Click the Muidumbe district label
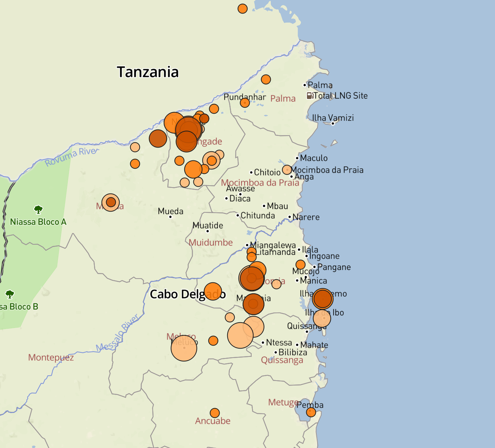Image resolution: width=495 pixels, height=448 pixels. (211, 242)
